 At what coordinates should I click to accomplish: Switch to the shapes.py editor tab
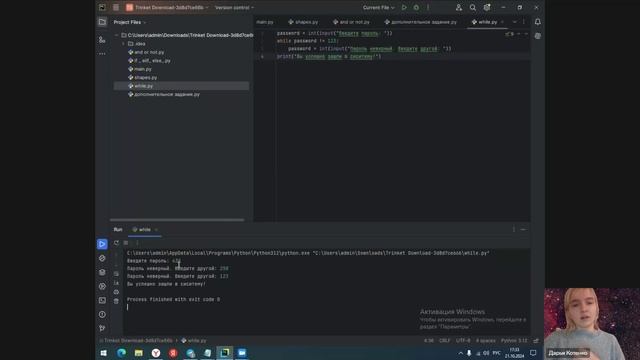click(303, 22)
